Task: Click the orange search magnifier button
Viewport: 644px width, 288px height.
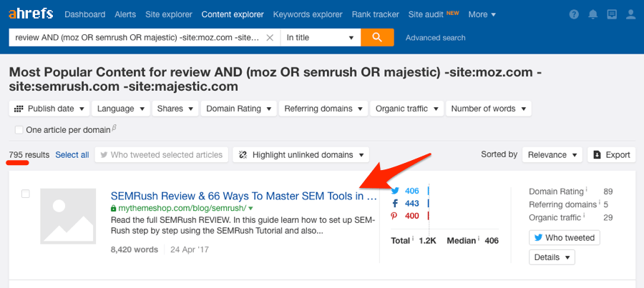Action: (x=377, y=37)
